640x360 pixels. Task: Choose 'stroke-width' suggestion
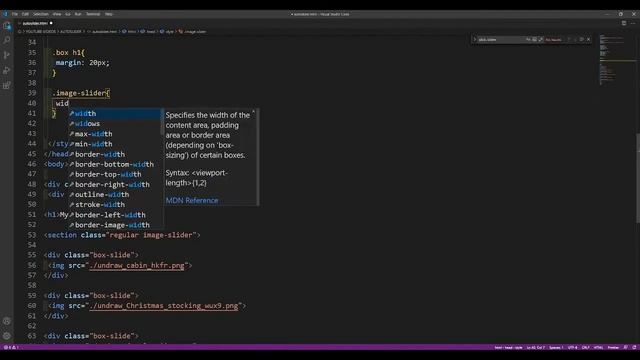(116, 204)
